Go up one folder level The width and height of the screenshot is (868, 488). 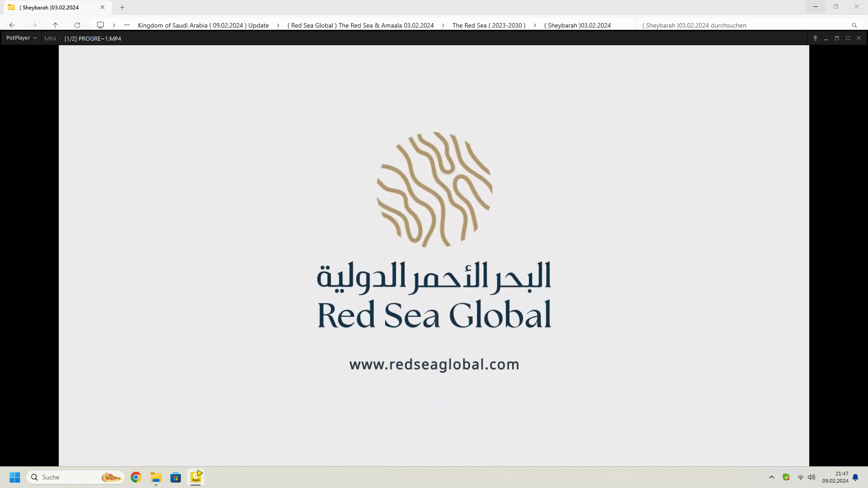click(x=56, y=25)
